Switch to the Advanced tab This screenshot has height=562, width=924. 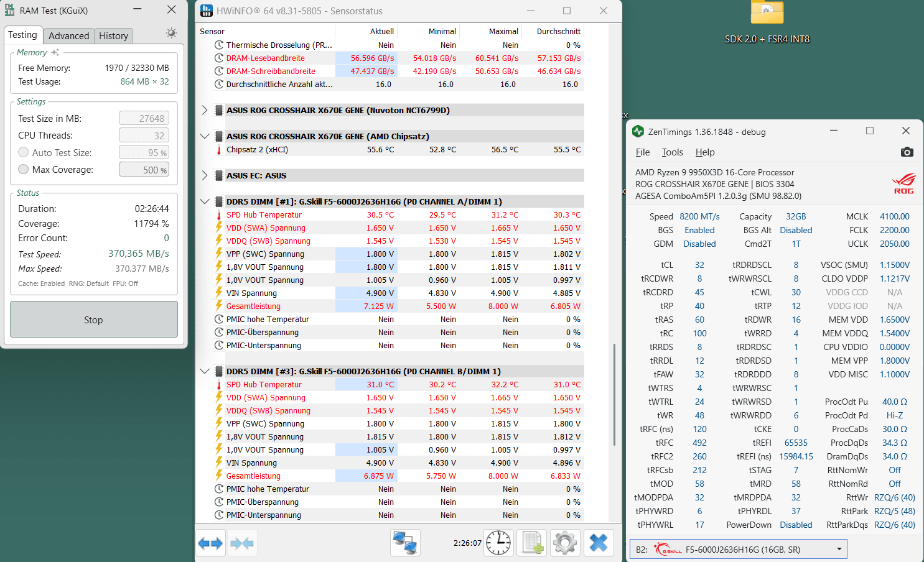(x=68, y=36)
